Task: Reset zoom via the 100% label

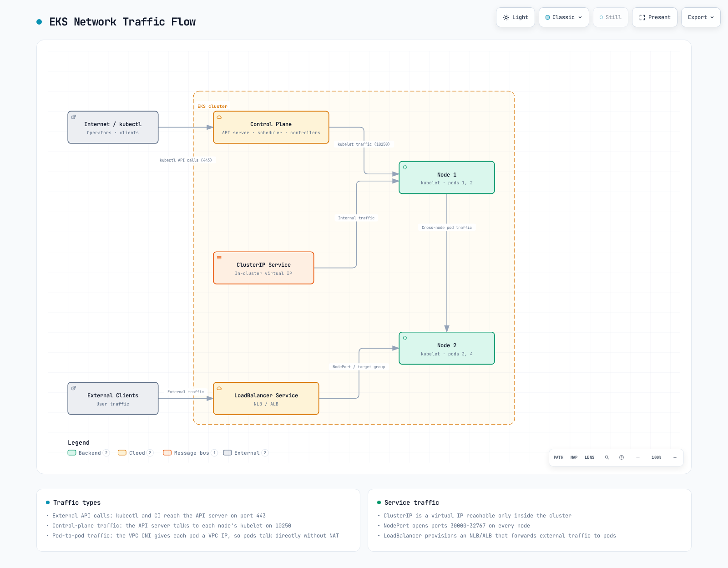Action: point(657,457)
